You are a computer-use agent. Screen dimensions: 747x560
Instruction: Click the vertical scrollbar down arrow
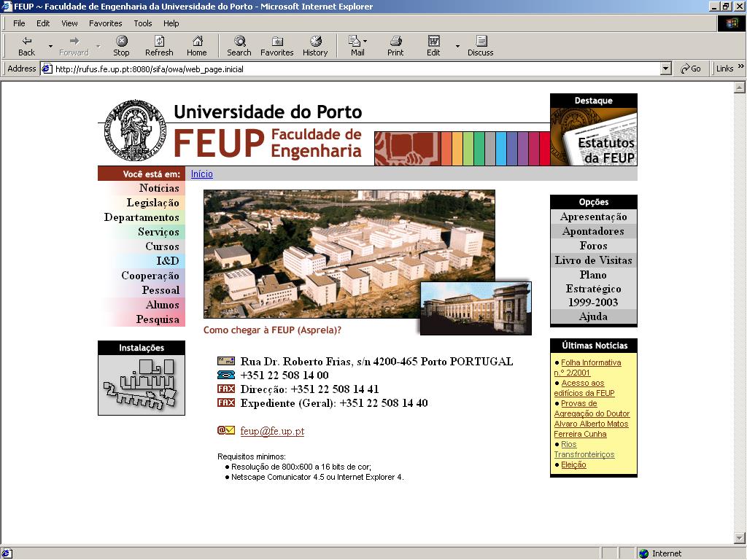click(740, 538)
